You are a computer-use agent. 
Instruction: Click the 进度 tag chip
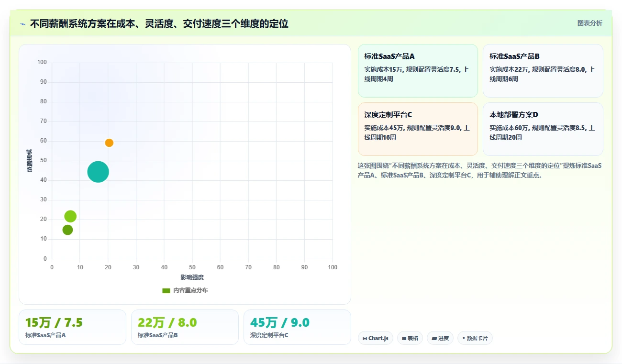pyautogui.click(x=440, y=338)
